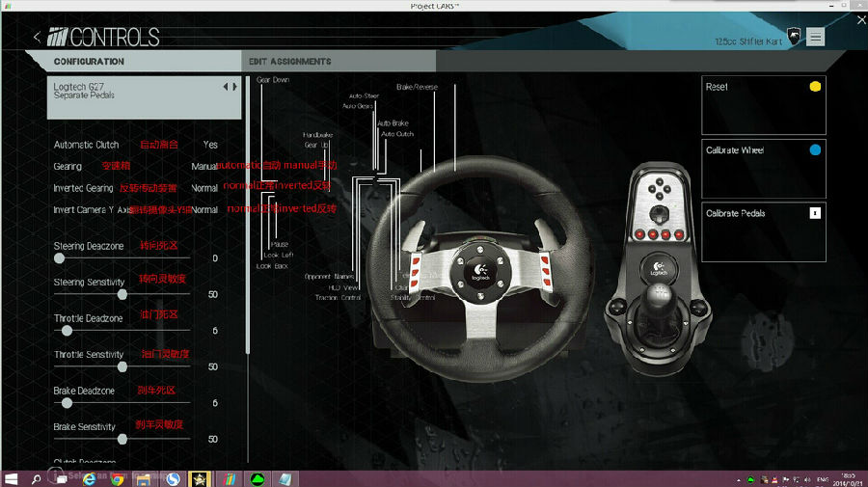Click the Gear Down assignment label
Screen dimensions: 868x487
pos(273,80)
